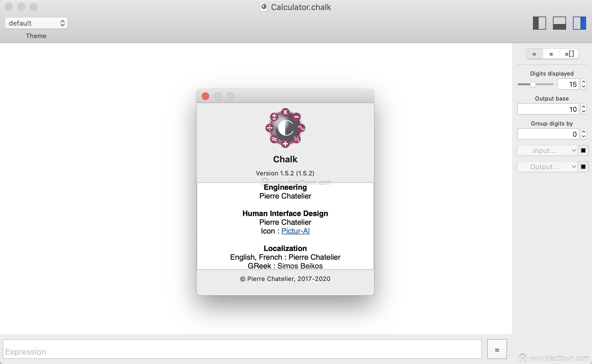Screen dimensions: 592x364
Task: Select the '≈[]' interval computation mode
Action: click(569, 54)
